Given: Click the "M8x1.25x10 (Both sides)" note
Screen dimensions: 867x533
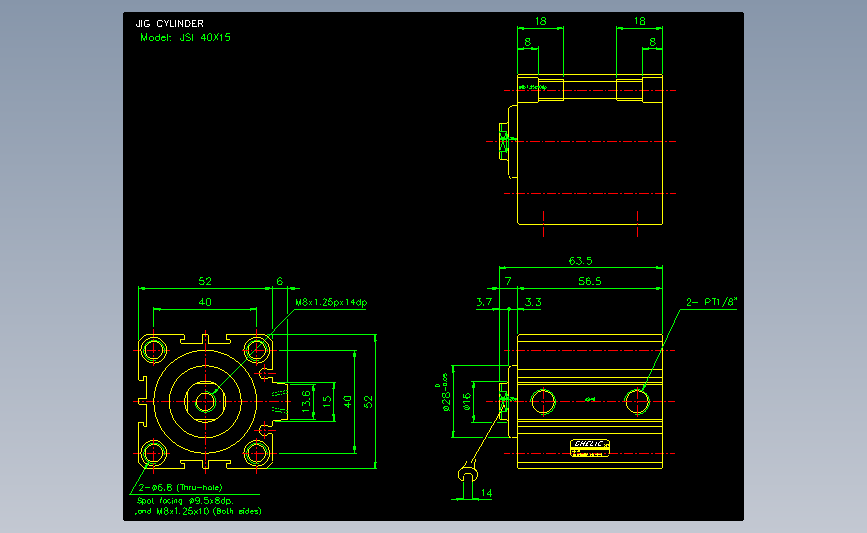Looking at the screenshot, I should (209, 511).
